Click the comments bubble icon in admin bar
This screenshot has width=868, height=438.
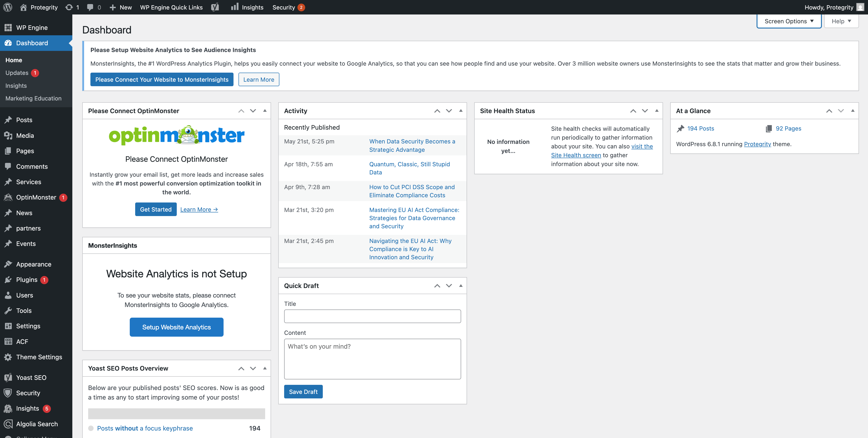pyautogui.click(x=90, y=7)
